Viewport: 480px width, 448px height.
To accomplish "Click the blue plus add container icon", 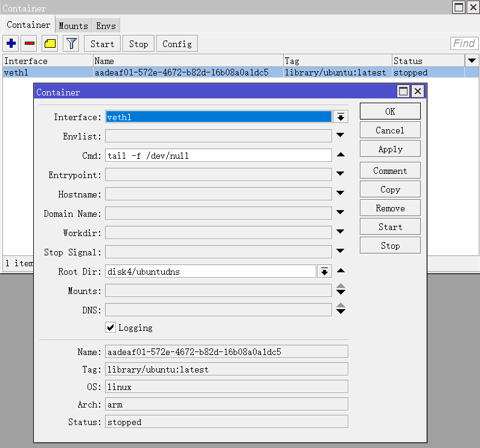I will pyautogui.click(x=11, y=43).
